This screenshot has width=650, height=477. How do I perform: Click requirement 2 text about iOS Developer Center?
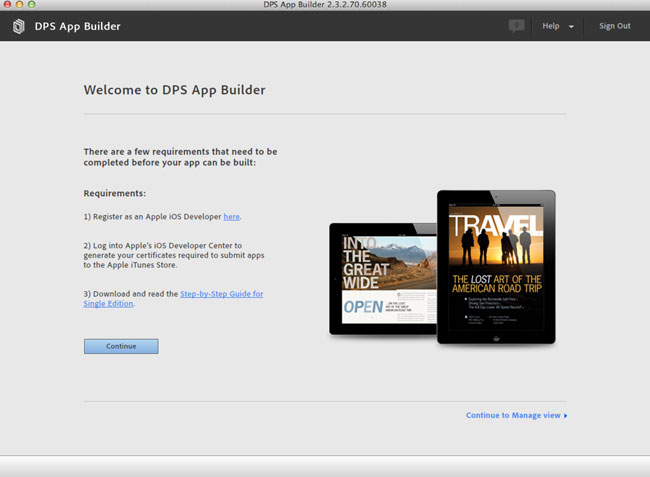tap(174, 255)
